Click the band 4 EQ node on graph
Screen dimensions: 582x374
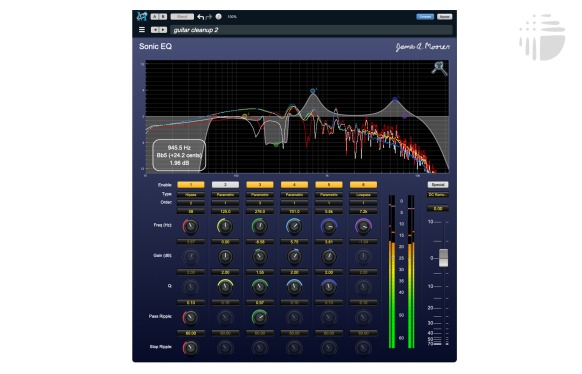[x=313, y=91]
